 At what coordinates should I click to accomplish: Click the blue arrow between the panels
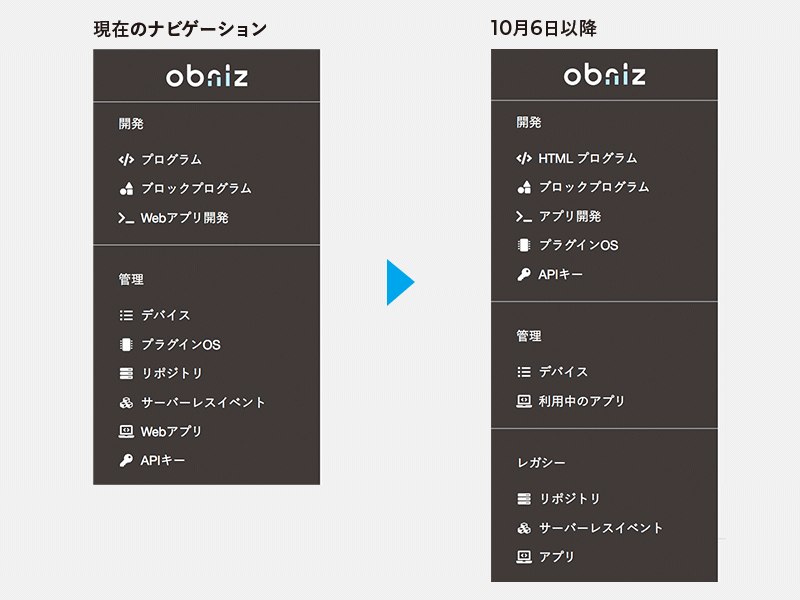(x=399, y=283)
